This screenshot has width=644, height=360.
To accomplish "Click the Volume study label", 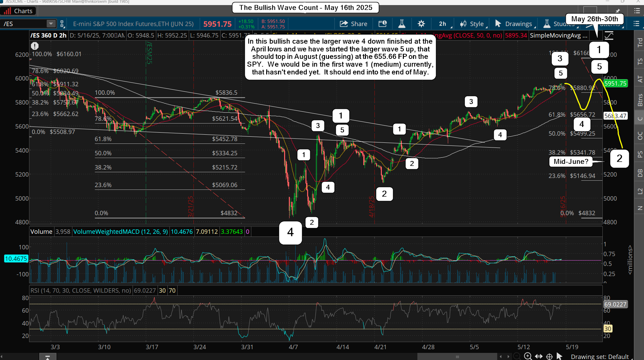I will pyautogui.click(x=41, y=231).
